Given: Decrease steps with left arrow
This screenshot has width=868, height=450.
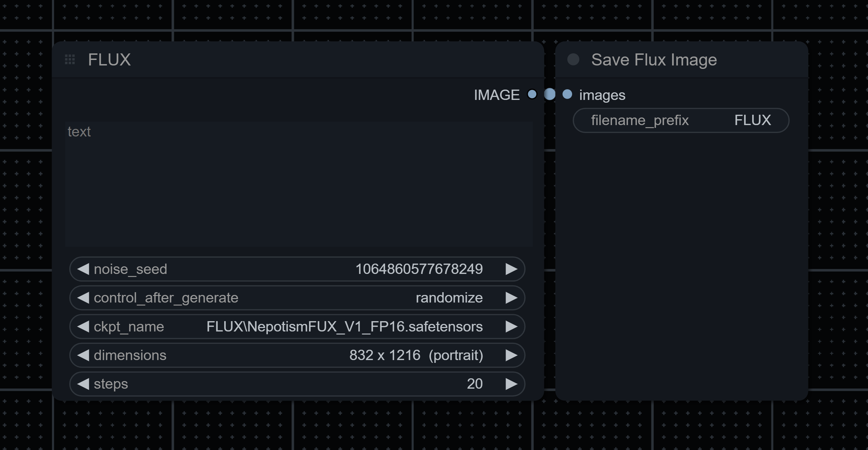Looking at the screenshot, I should pyautogui.click(x=83, y=384).
